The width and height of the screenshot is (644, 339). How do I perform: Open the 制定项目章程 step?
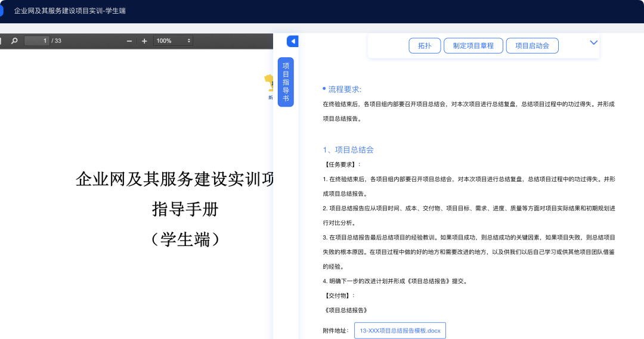pyautogui.click(x=473, y=45)
